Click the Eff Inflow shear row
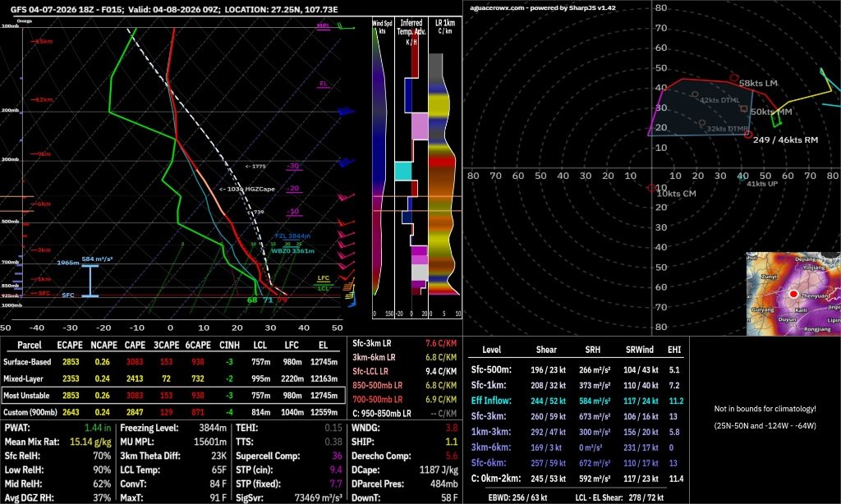The width and height of the screenshot is (841, 504). point(577,401)
